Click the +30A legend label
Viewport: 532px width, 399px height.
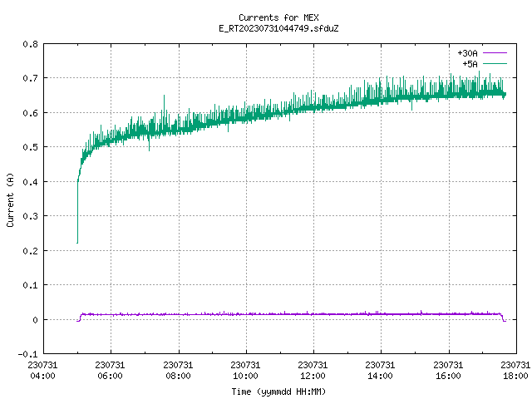pos(467,53)
